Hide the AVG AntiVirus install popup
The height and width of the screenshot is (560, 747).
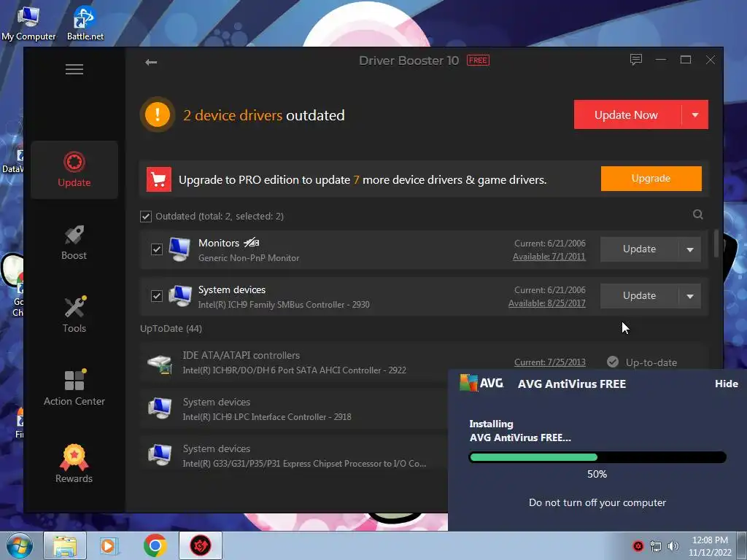tap(727, 384)
